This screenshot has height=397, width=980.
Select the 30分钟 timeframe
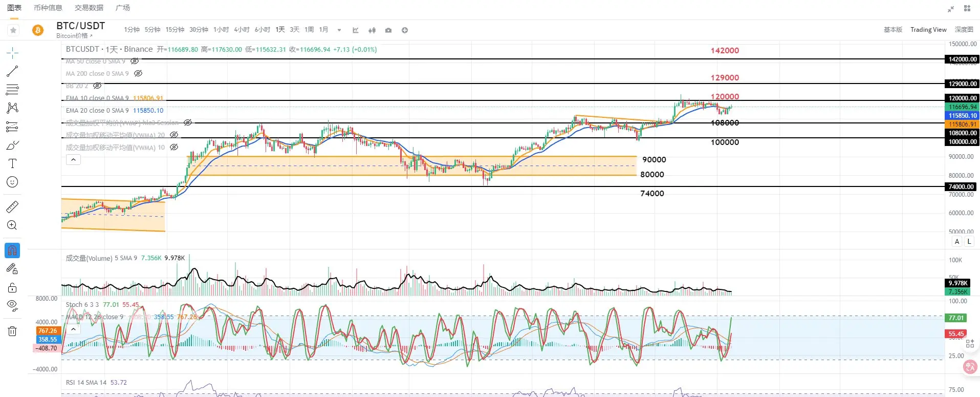(x=199, y=30)
